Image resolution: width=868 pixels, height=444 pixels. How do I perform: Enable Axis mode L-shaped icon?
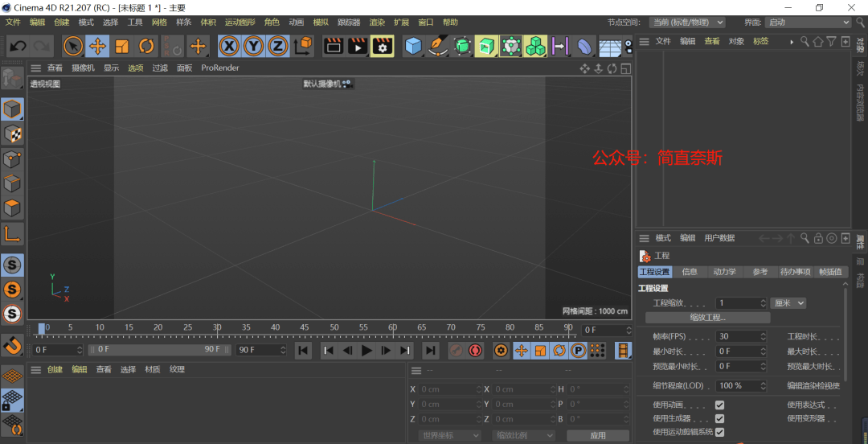point(13,234)
